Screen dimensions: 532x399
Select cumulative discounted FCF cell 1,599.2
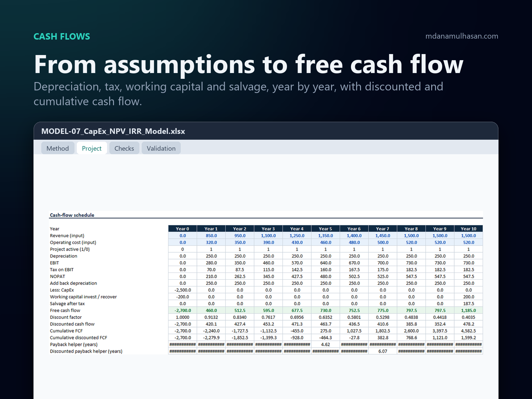[469, 337]
